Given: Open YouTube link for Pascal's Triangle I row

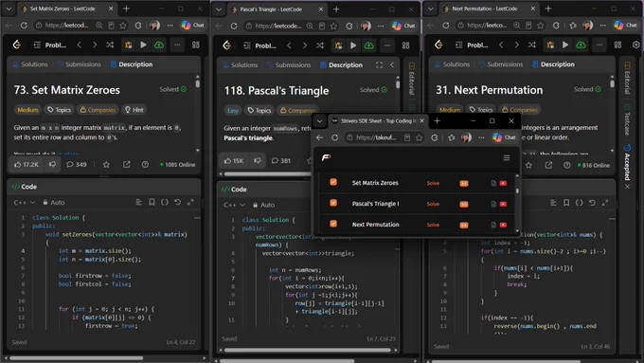Looking at the screenshot, I should click(503, 204).
